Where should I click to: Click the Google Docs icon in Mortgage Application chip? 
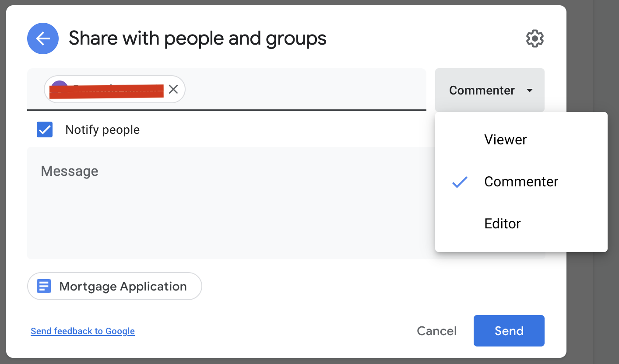pyautogui.click(x=44, y=286)
